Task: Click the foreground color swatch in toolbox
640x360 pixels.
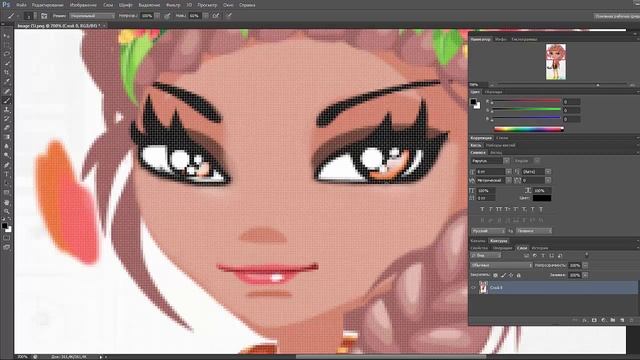Action: point(4,225)
